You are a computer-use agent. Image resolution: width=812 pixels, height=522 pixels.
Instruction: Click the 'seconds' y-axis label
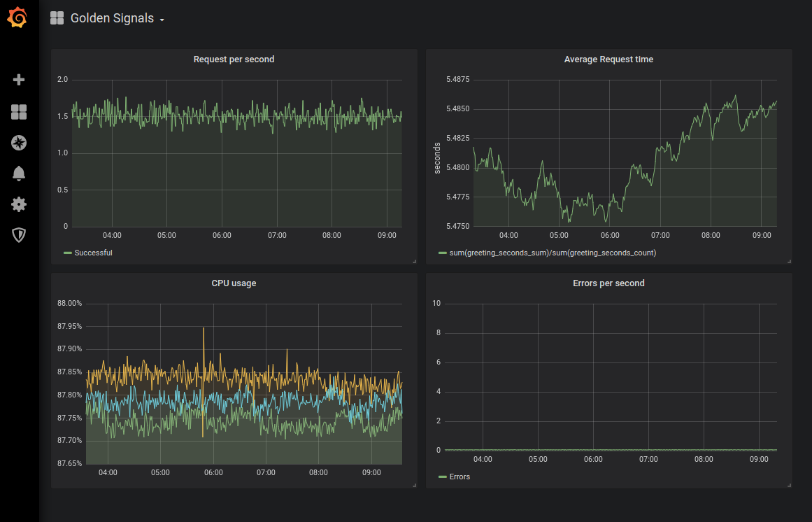click(437, 158)
